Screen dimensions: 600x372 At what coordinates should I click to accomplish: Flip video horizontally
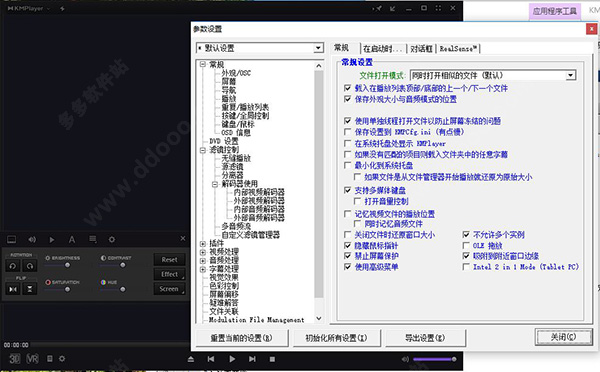click(x=13, y=289)
